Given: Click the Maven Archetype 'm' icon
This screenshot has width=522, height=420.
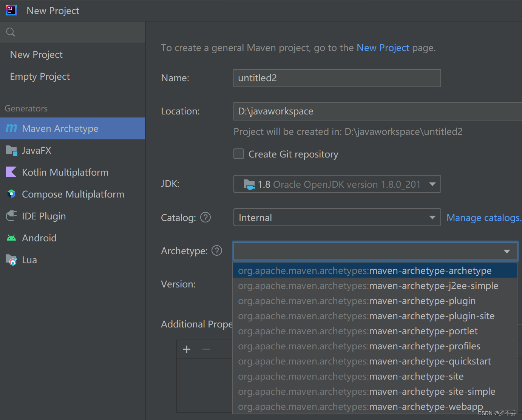Looking at the screenshot, I should [11, 128].
